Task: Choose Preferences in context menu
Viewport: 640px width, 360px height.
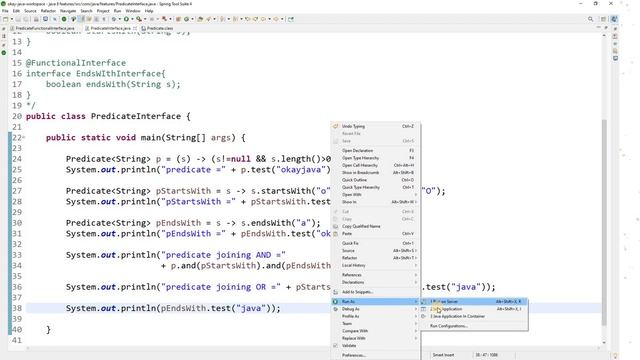Action: (375, 355)
